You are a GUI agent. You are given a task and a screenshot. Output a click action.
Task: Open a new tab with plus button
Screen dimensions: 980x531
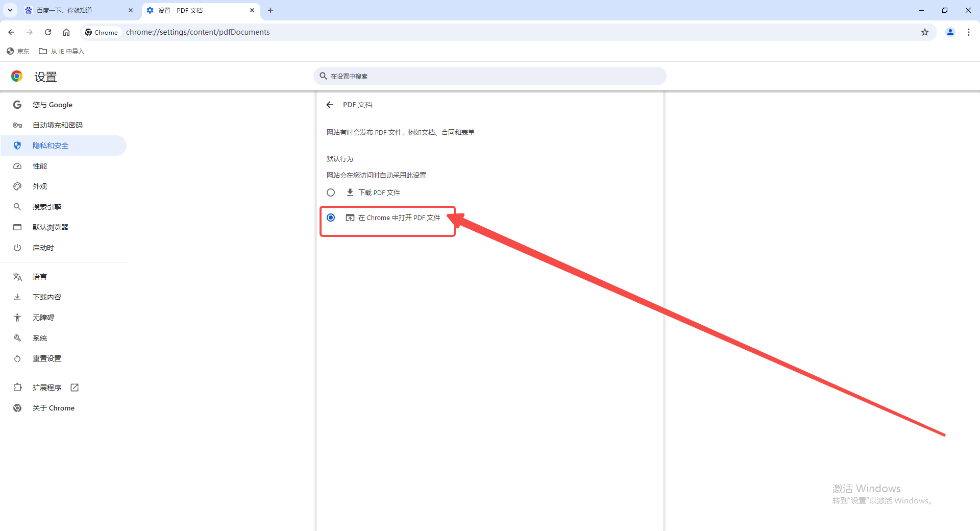click(271, 10)
